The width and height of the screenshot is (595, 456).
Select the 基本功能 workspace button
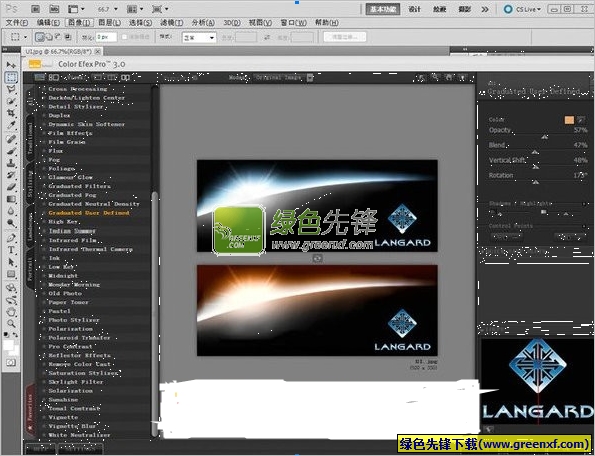coord(383,9)
